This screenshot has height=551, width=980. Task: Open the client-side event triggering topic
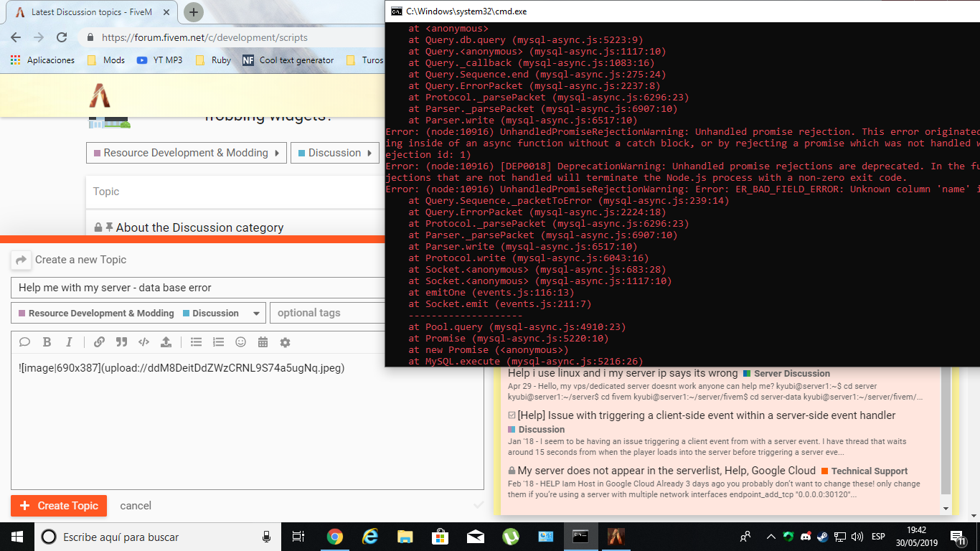point(706,415)
